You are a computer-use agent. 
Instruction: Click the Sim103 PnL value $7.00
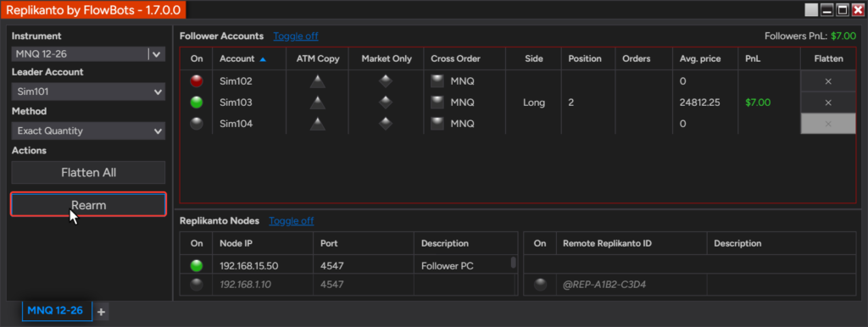point(758,103)
